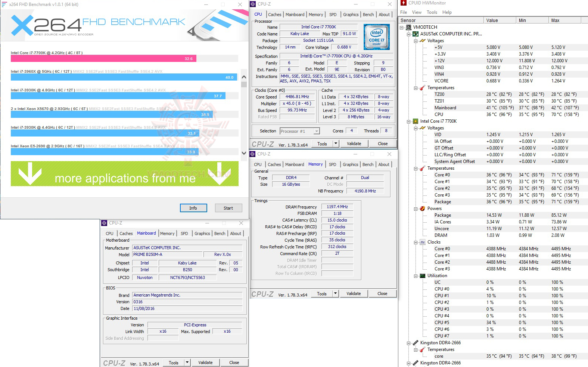
Task: Open the Processor #1 selection dropdown
Action: [x=317, y=131]
